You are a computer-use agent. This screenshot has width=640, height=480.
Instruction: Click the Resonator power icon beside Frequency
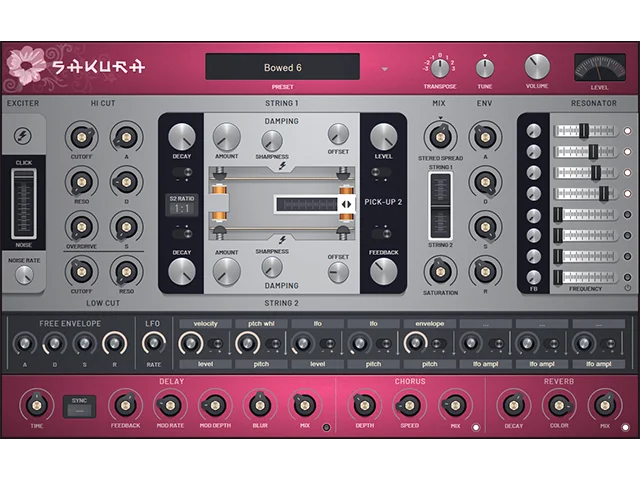[627, 288]
